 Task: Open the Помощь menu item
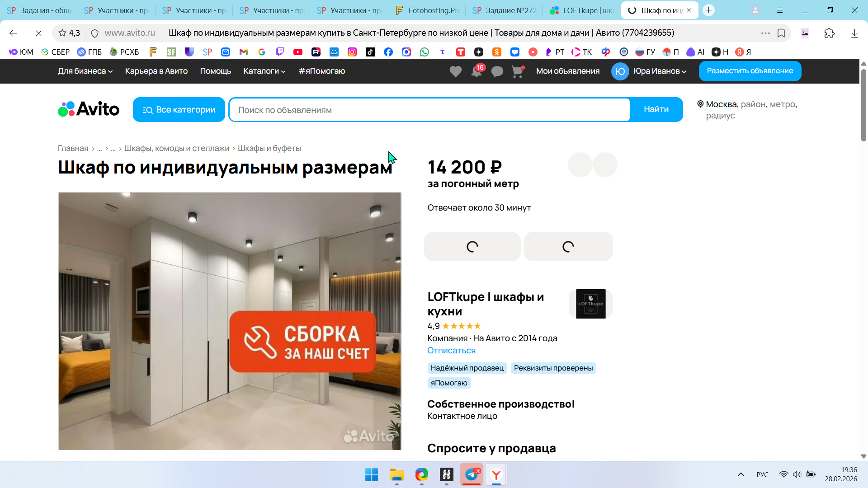pos(215,71)
